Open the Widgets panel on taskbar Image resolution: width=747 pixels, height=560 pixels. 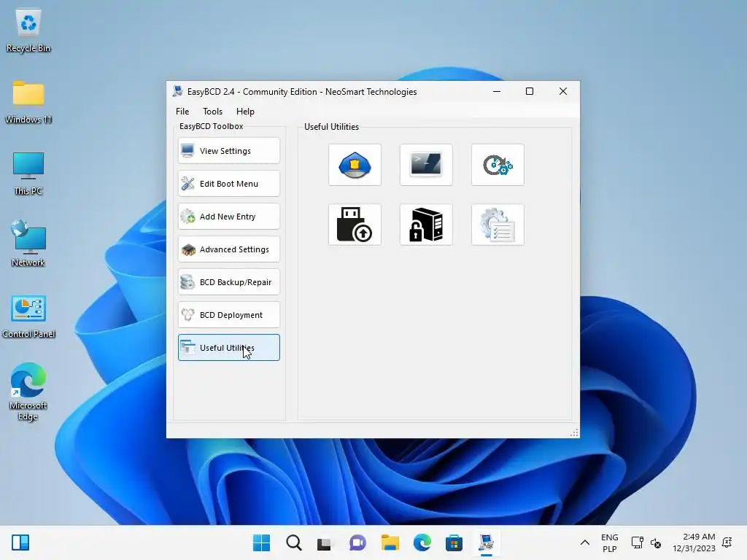tap(20, 542)
